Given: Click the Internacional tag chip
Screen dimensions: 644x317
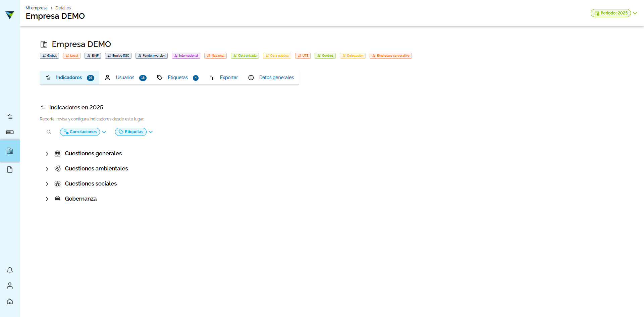Looking at the screenshot, I should click(186, 56).
